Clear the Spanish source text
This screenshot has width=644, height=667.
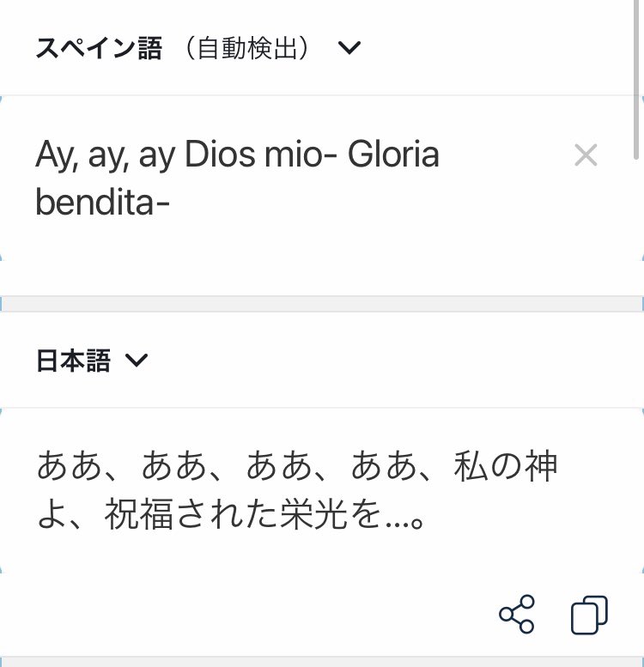(585, 155)
